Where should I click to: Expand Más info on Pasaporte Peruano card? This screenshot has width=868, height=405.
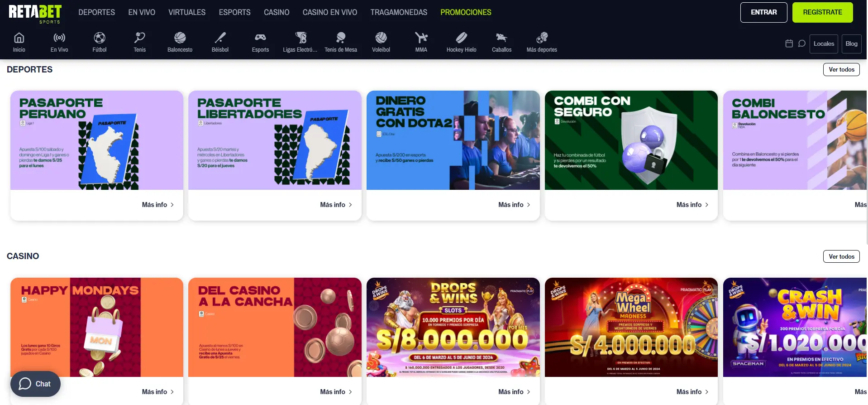tap(158, 205)
